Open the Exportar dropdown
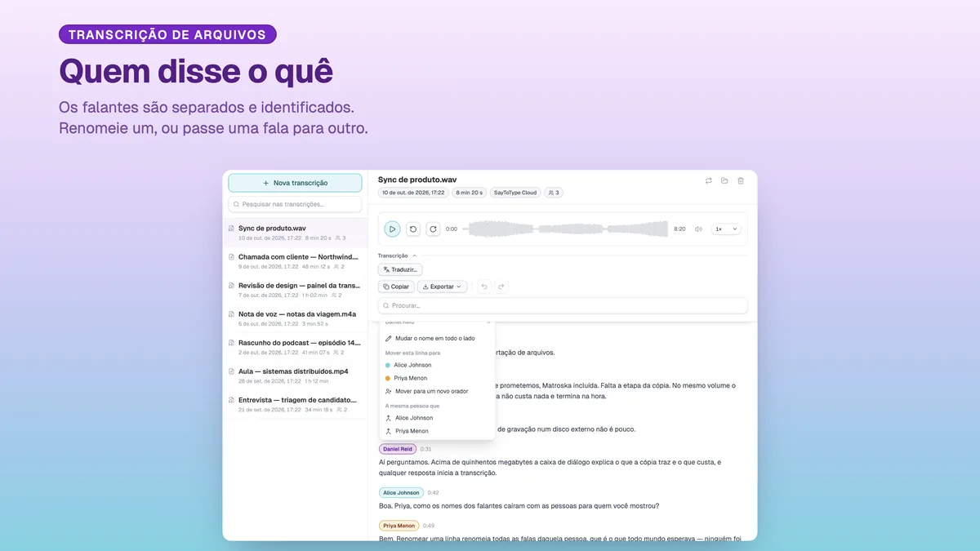980x551 pixels. [x=442, y=287]
